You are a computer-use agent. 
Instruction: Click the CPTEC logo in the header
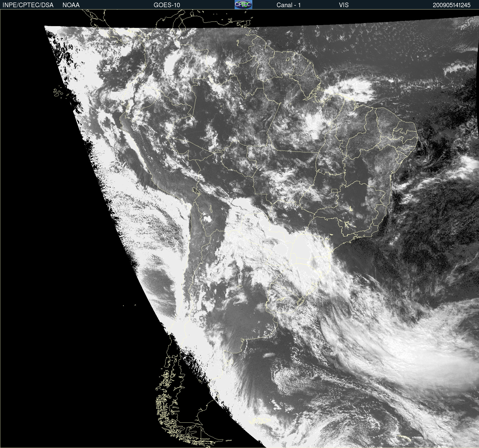click(243, 5)
